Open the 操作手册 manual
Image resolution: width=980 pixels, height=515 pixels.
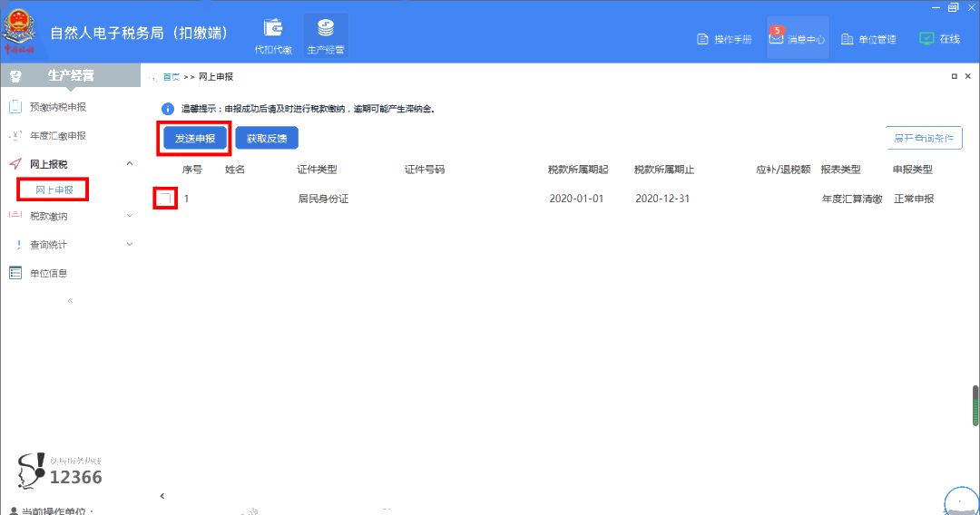(x=724, y=39)
